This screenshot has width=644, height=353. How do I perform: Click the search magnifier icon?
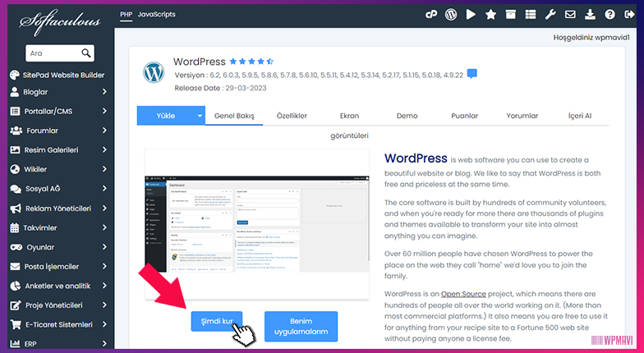85,53
